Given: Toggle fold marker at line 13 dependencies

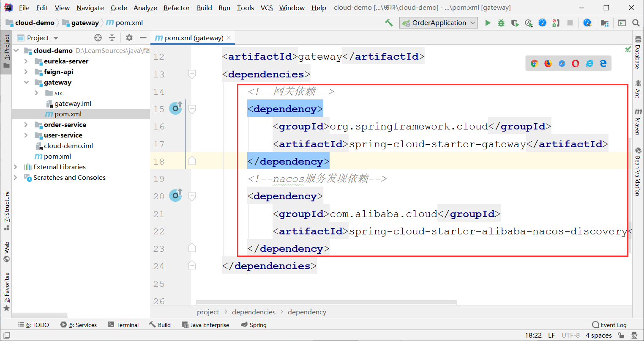Looking at the screenshot, I should click(x=192, y=74).
